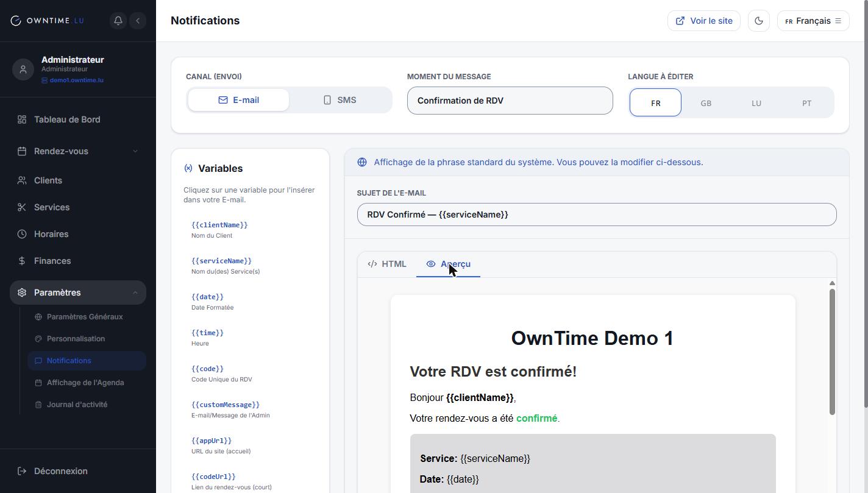This screenshot has width=868, height=493.
Task: Click the Déconnexion exit icon
Action: [x=22, y=471]
